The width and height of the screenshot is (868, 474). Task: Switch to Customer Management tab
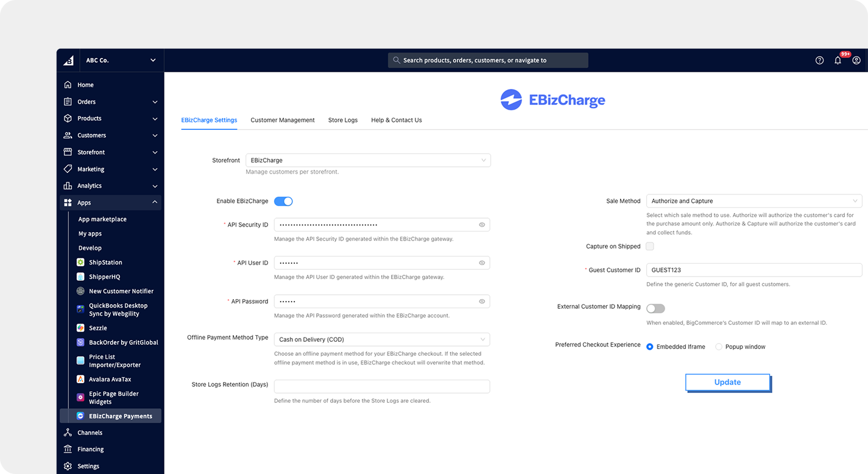[x=283, y=120]
